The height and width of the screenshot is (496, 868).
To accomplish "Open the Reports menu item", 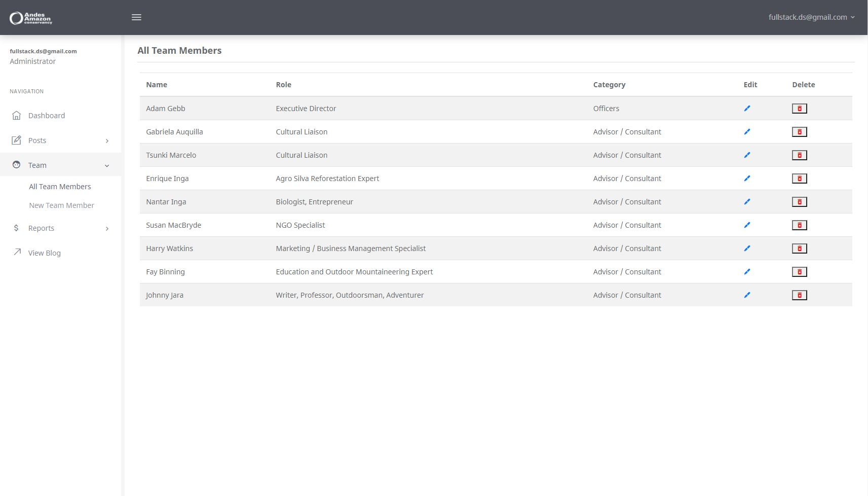I will click(41, 228).
